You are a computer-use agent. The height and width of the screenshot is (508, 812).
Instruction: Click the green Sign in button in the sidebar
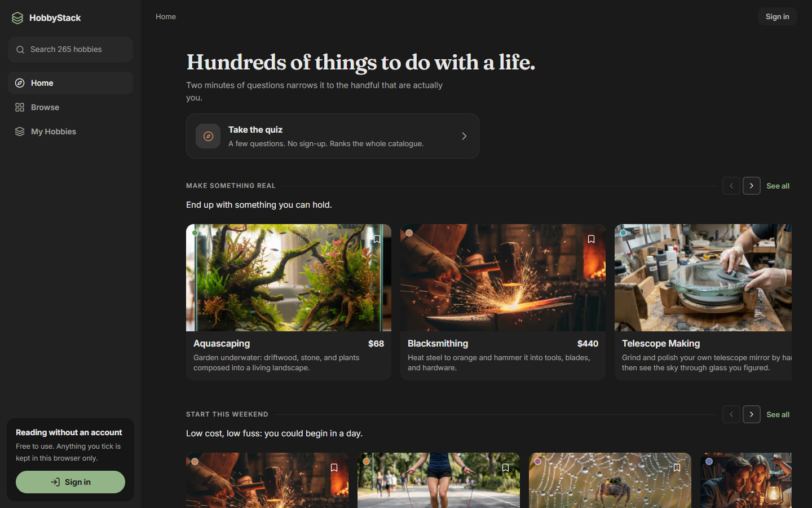[x=70, y=482]
